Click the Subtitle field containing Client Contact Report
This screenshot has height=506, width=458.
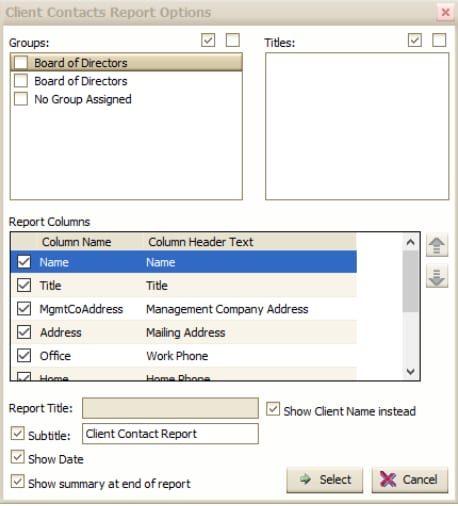tap(170, 434)
